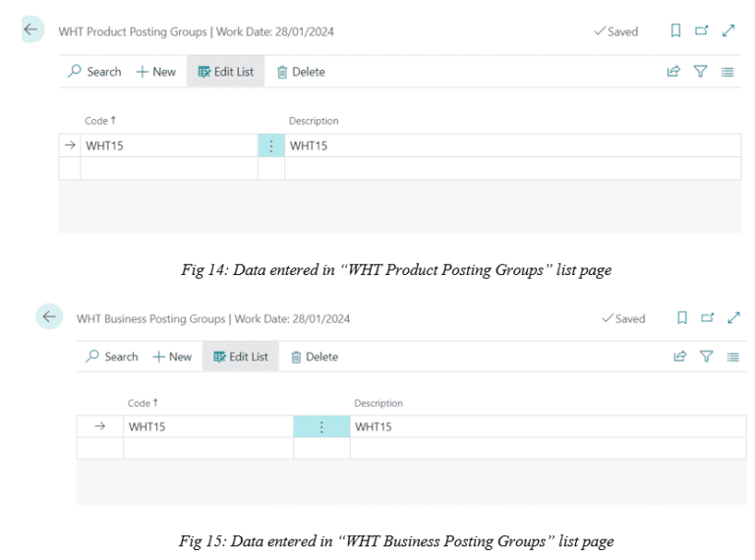Click Saved indicator on Business Posting Groups page
755x560 pixels.
tap(623, 318)
